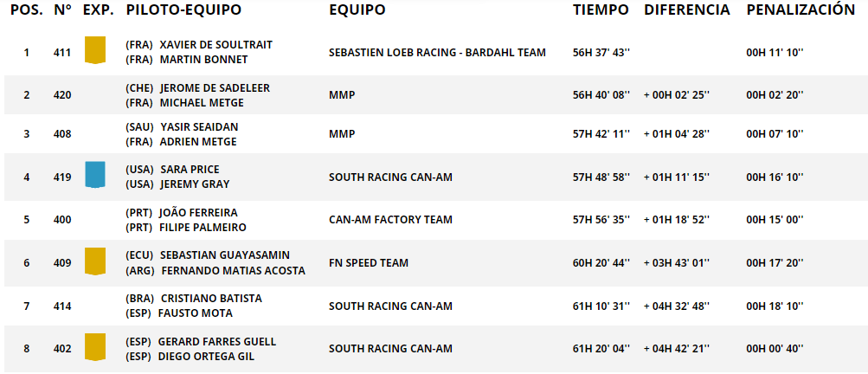Image resolution: width=868 pixels, height=374 pixels.
Task: Click João Ferreira in position 5
Action: 198,213
